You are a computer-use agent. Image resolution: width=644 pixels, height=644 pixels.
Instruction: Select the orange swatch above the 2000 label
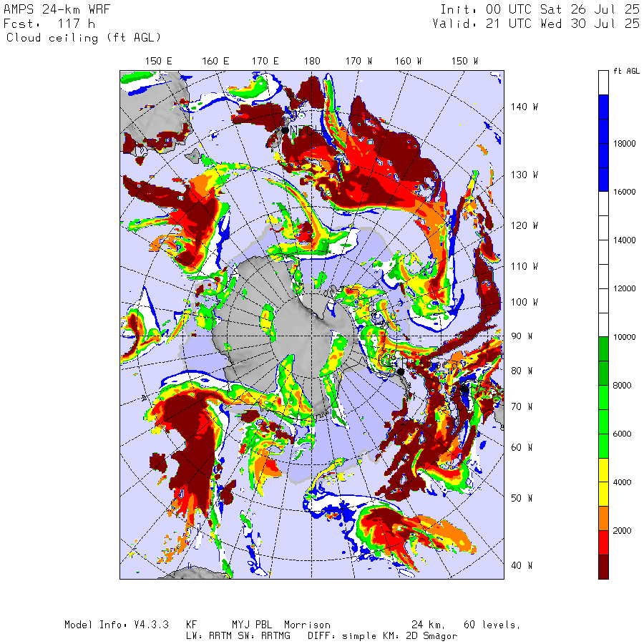click(603, 518)
